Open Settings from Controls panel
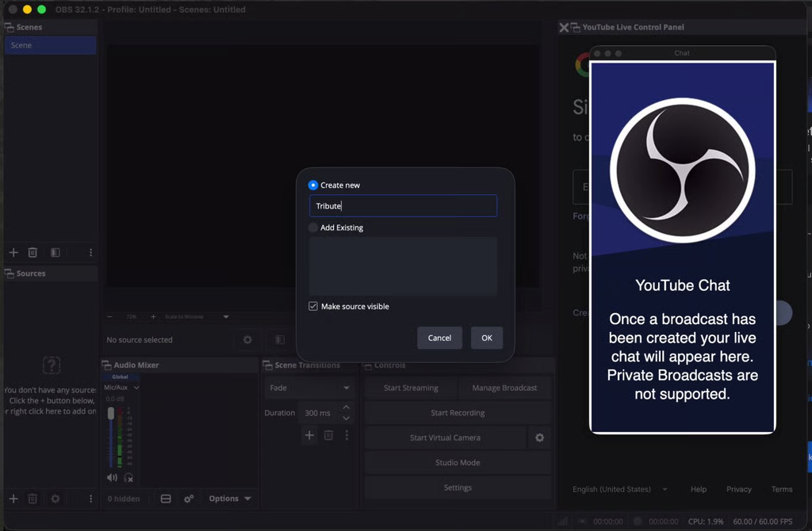The width and height of the screenshot is (812, 531). [458, 487]
